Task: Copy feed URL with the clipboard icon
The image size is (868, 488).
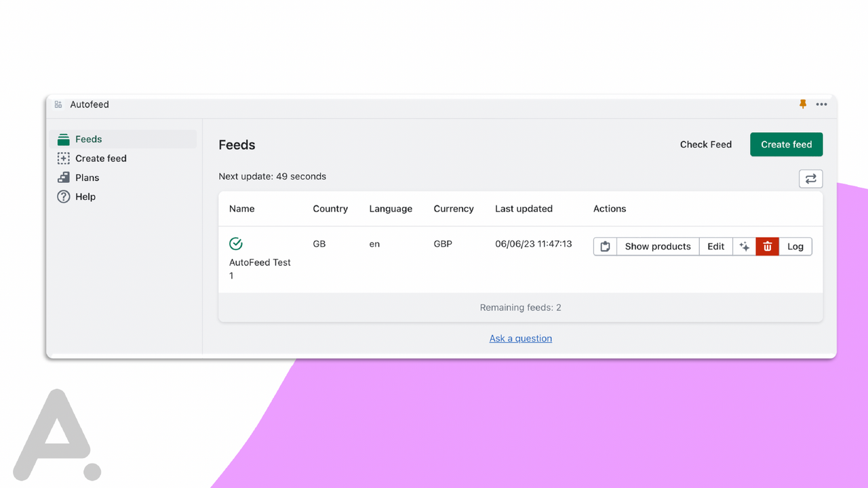Action: pos(605,246)
